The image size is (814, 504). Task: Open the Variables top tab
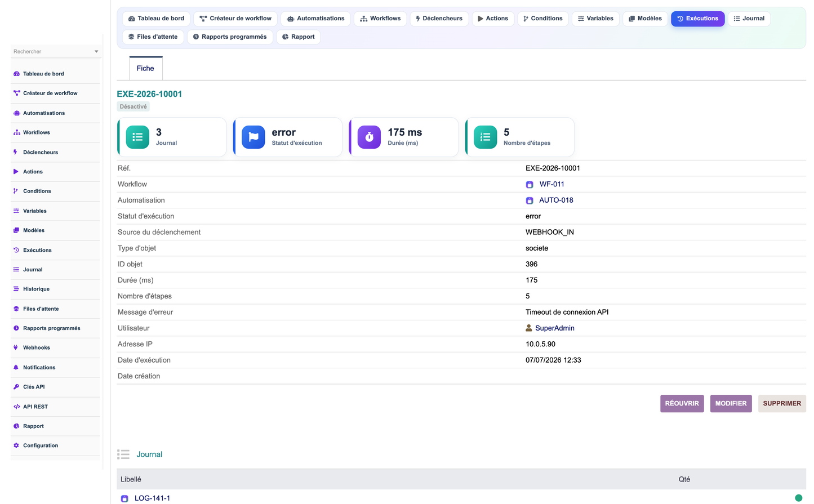coord(595,19)
